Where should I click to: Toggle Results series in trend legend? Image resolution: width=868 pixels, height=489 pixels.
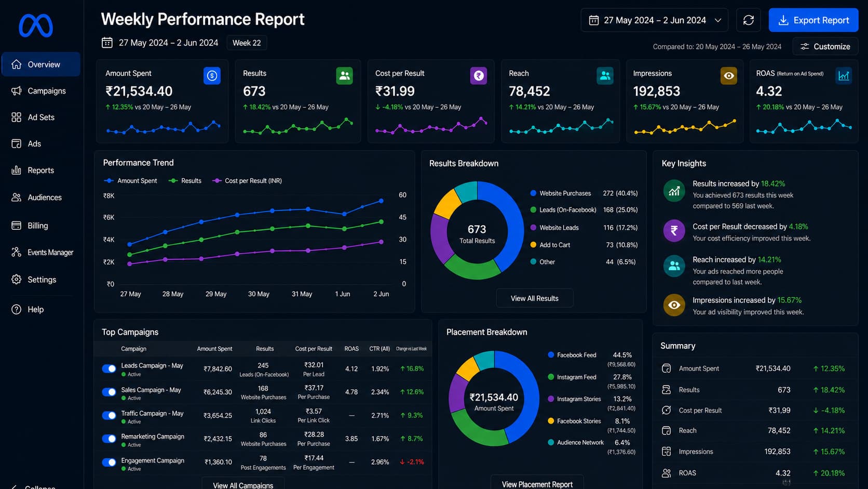pos(185,181)
